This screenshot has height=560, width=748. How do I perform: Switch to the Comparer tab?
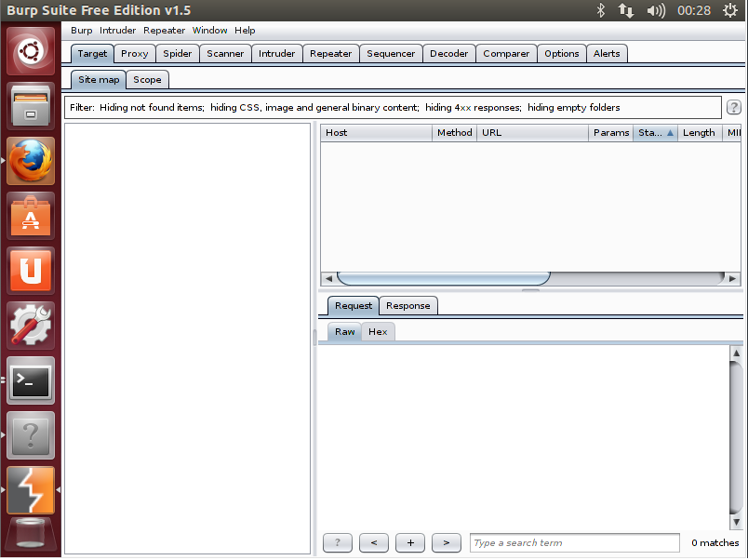(x=506, y=54)
